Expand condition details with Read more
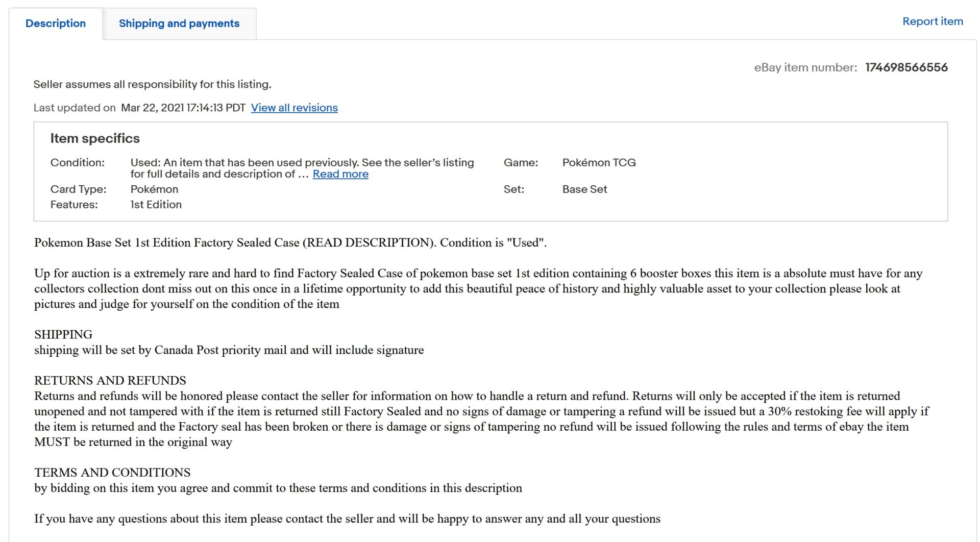 (x=340, y=174)
